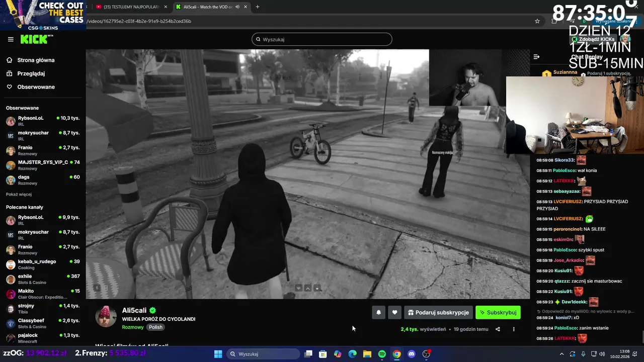The image size is (644, 362).
Task: Open Task View on taskbar
Action: click(x=308, y=354)
